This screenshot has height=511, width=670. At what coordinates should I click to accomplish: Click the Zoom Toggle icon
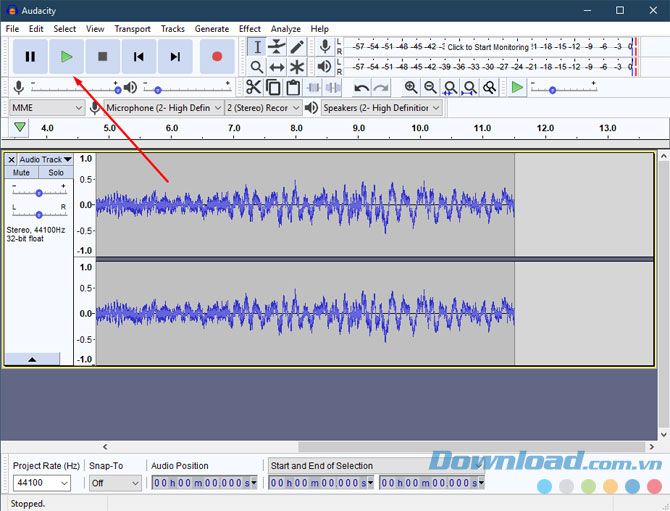489,88
